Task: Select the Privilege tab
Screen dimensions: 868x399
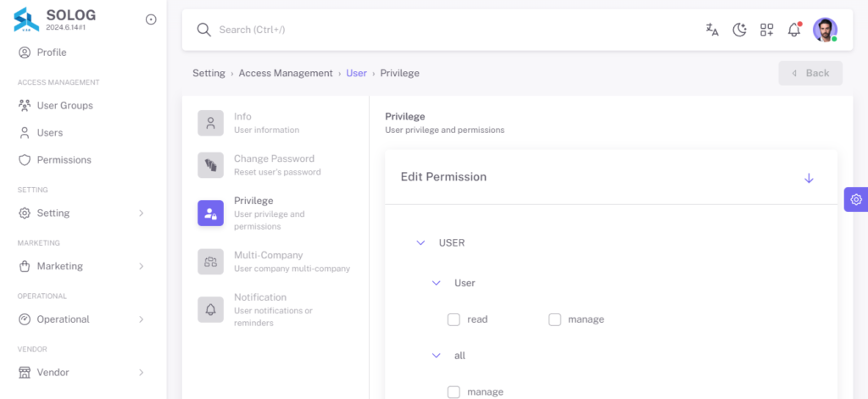Action: (x=275, y=213)
